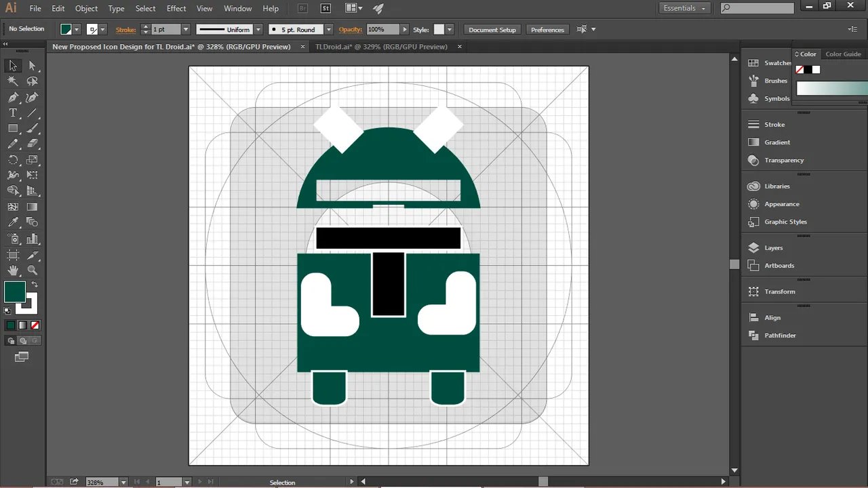
Task: Open Adobe Stock via St icon
Action: (x=325, y=9)
